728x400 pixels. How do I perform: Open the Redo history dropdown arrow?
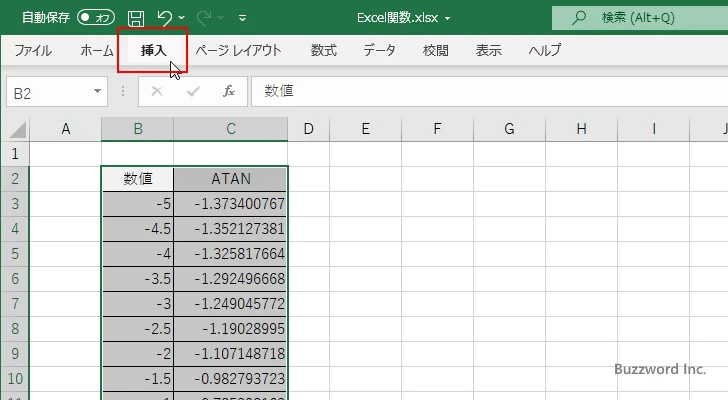[x=221, y=18]
